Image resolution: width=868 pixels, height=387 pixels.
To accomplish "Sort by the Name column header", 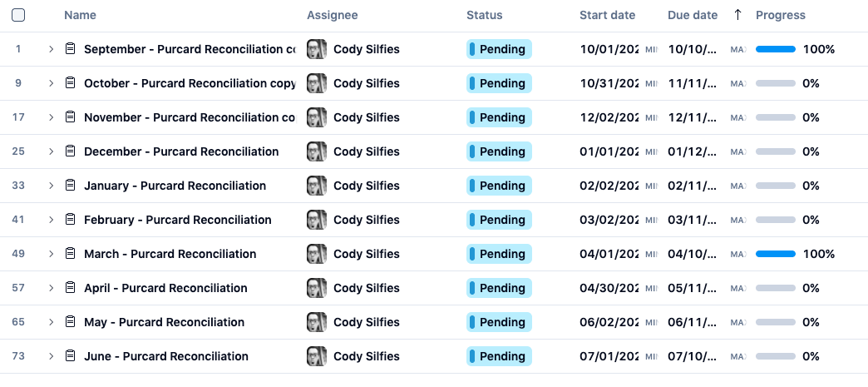I will [x=80, y=15].
